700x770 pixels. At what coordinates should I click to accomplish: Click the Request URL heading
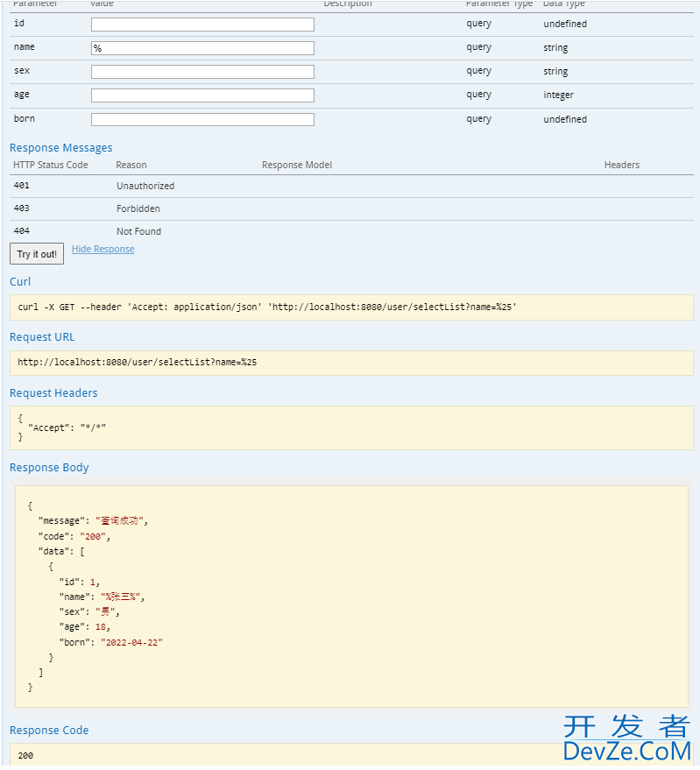(x=42, y=337)
